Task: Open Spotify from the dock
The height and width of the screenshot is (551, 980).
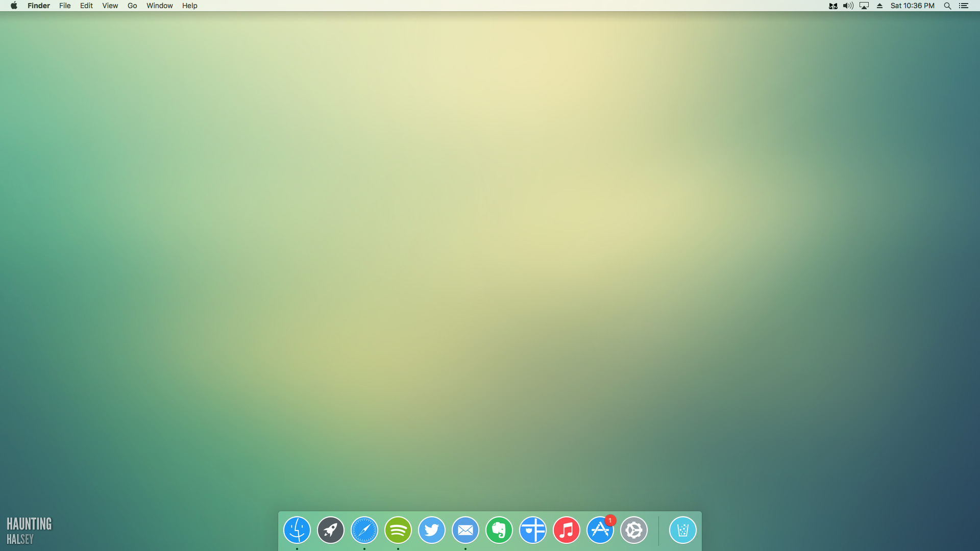Action: [x=398, y=530]
